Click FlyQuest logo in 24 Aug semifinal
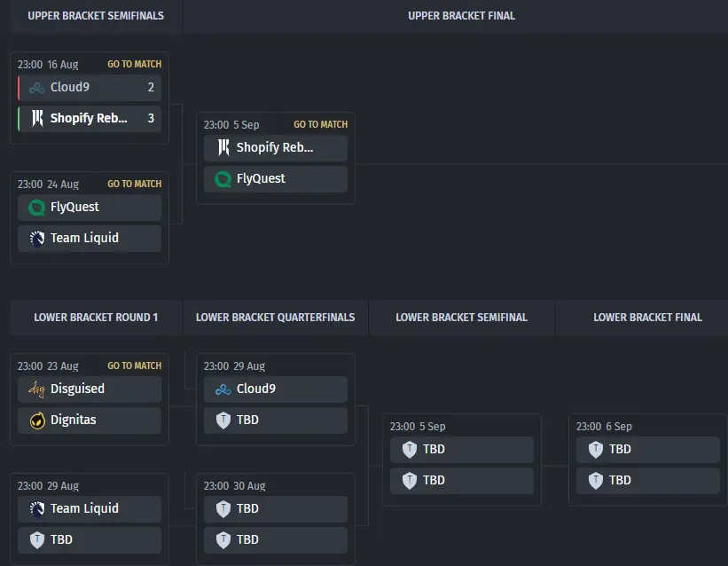 tap(36, 208)
